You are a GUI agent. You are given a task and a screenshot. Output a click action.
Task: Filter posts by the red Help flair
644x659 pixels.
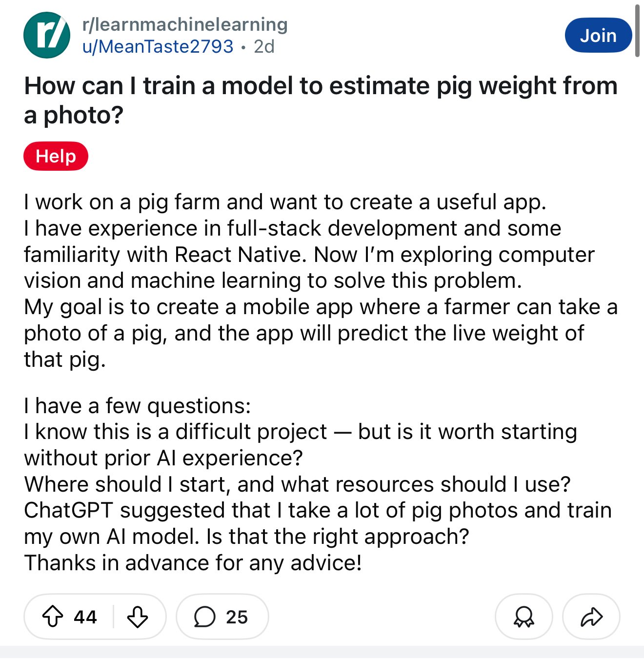56,157
